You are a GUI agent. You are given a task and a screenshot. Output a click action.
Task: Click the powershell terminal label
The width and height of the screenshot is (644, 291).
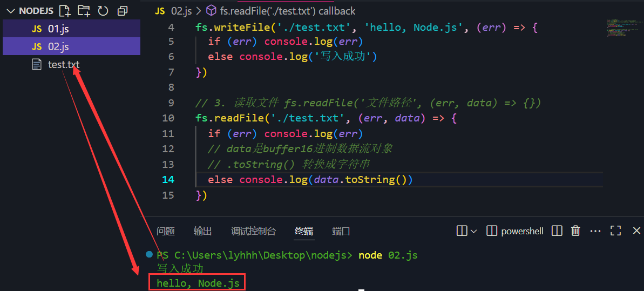(x=522, y=231)
